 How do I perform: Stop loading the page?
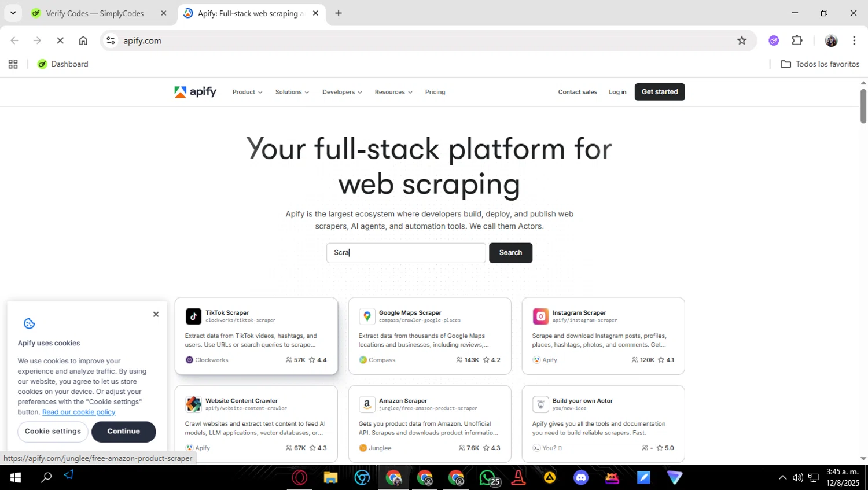[x=60, y=40]
